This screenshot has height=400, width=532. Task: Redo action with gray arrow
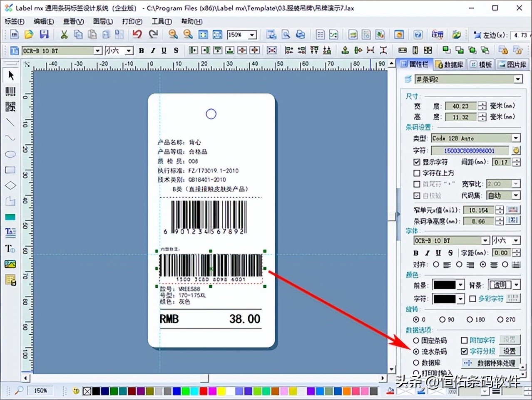click(153, 35)
